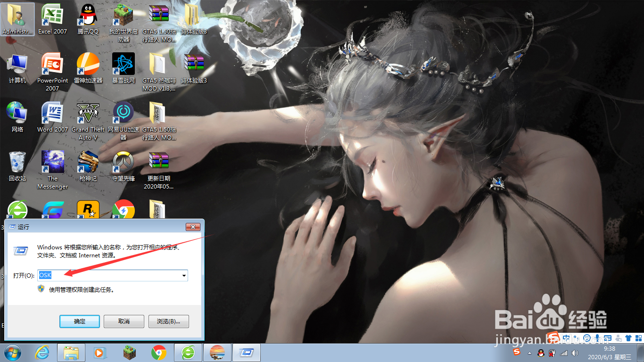
Task: Launch Internet Explorer from the taskbar
Action: 43,353
